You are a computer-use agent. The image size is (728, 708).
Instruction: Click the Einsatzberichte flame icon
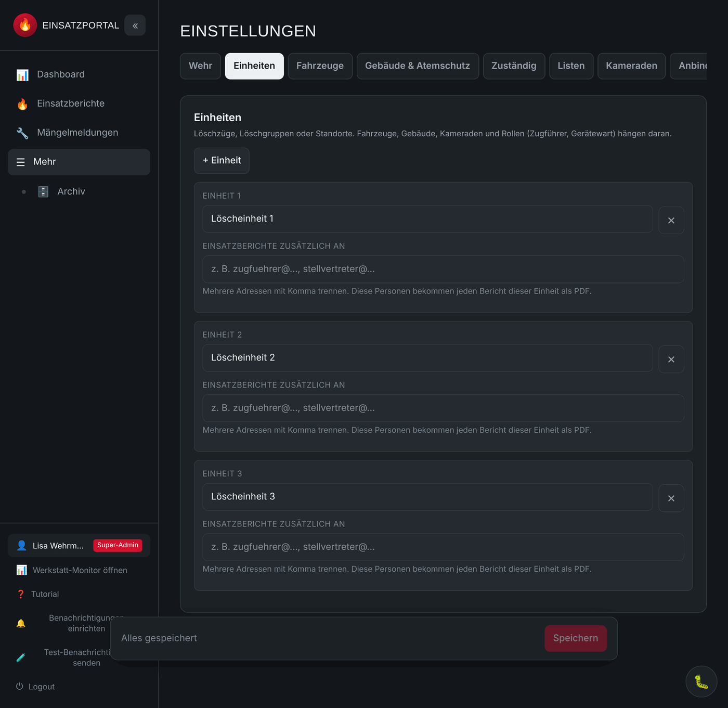22,104
